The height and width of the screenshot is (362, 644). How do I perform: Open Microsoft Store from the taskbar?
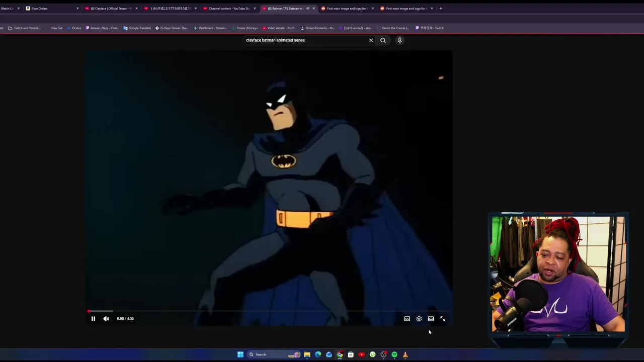pyautogui.click(x=351, y=354)
